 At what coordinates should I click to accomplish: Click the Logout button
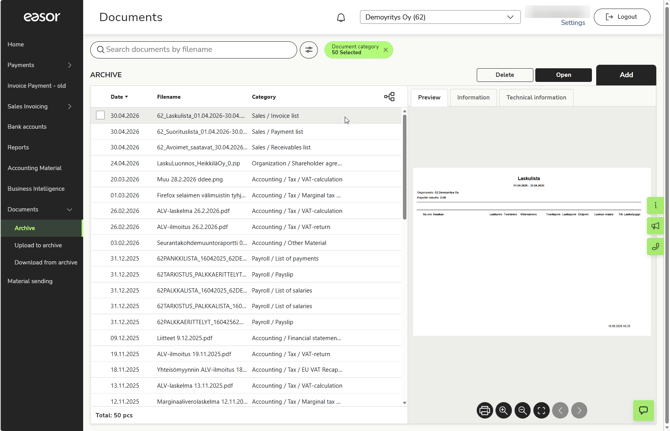click(x=622, y=17)
